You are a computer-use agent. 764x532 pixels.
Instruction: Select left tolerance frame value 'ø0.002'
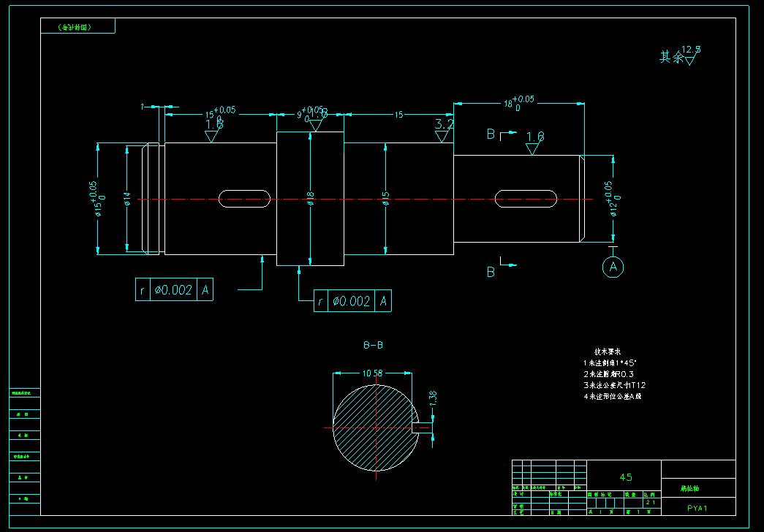click(173, 290)
